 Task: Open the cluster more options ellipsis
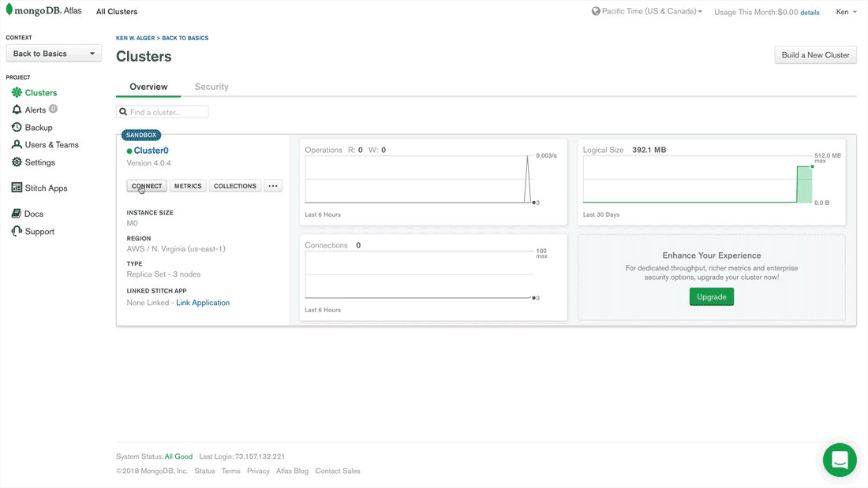273,186
